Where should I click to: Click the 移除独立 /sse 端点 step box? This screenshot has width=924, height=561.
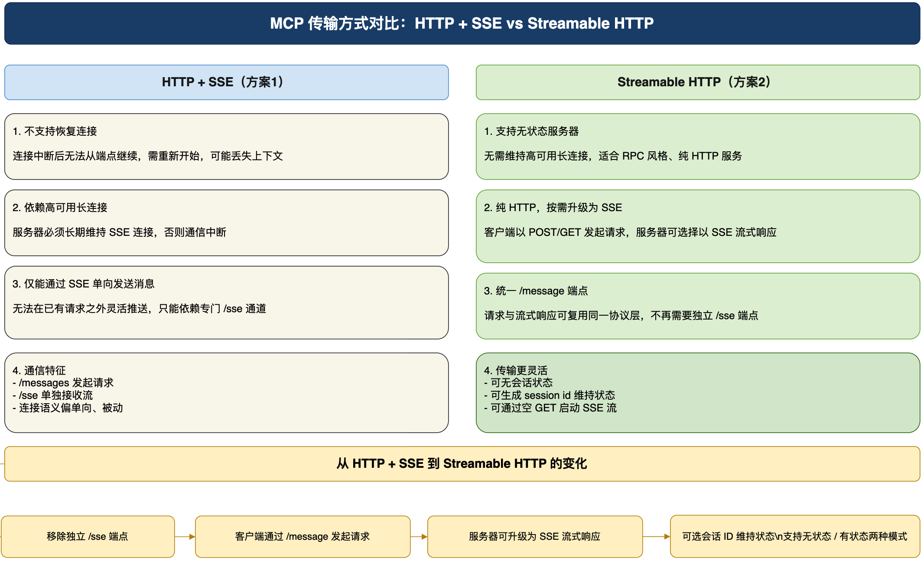pyautogui.click(x=88, y=537)
